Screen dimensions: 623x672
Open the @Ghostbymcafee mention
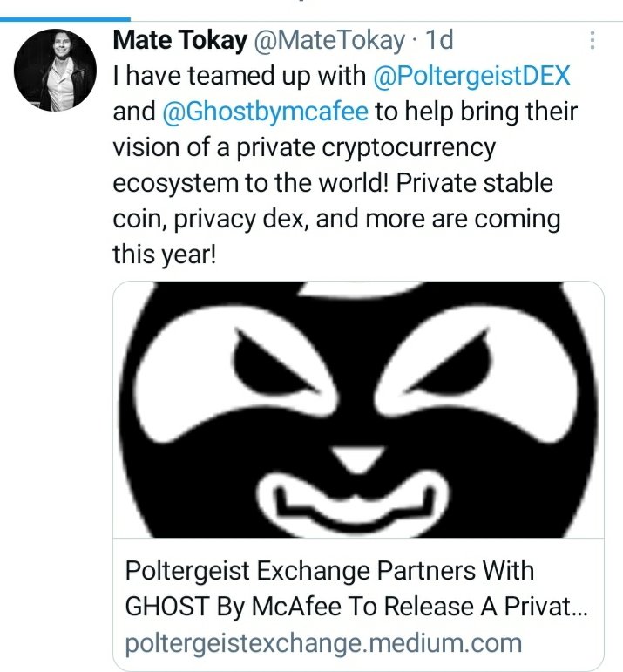click(x=265, y=112)
